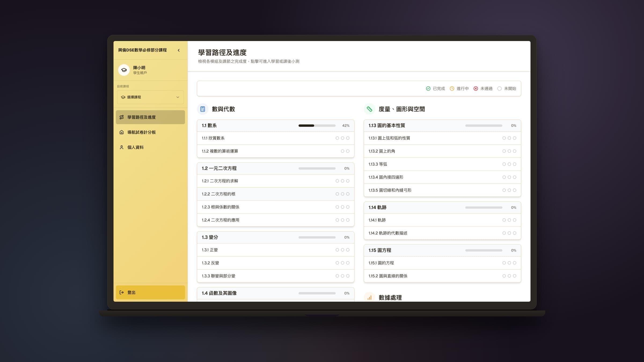This screenshot has width=644, height=362.
Task: Click first status circle of 1.15.2 圓與直線的關係
Action: pyautogui.click(x=504, y=276)
